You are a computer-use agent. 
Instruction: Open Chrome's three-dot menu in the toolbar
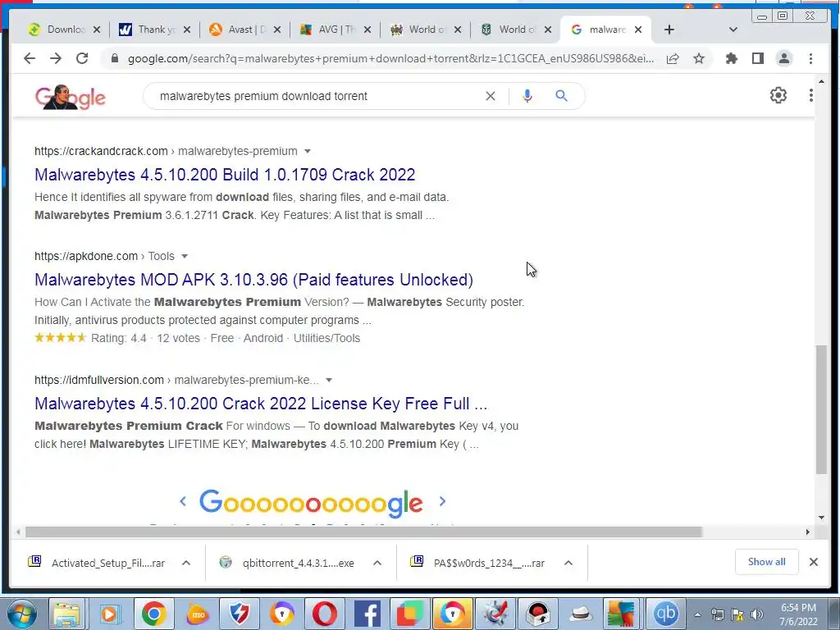[811, 58]
